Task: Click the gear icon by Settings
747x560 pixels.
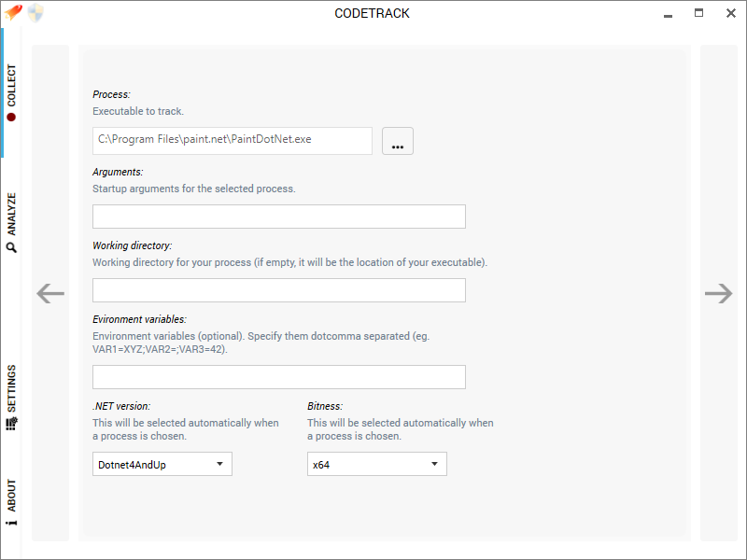Action: click(11, 424)
